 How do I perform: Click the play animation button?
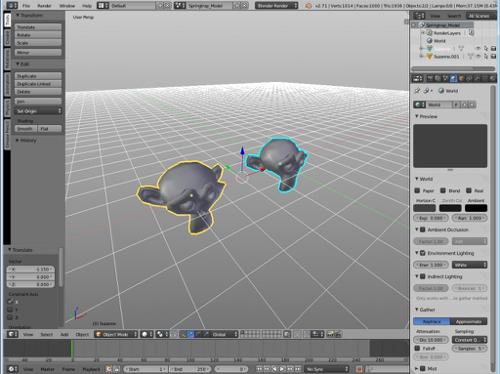click(x=282, y=369)
